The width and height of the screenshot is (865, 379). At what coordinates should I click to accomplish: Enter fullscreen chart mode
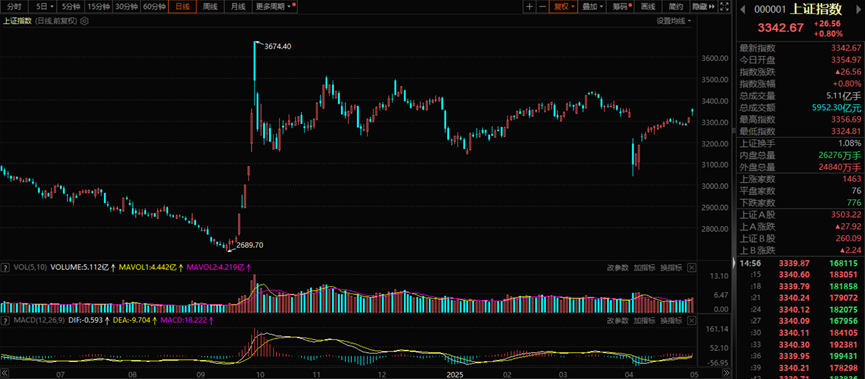725,7
